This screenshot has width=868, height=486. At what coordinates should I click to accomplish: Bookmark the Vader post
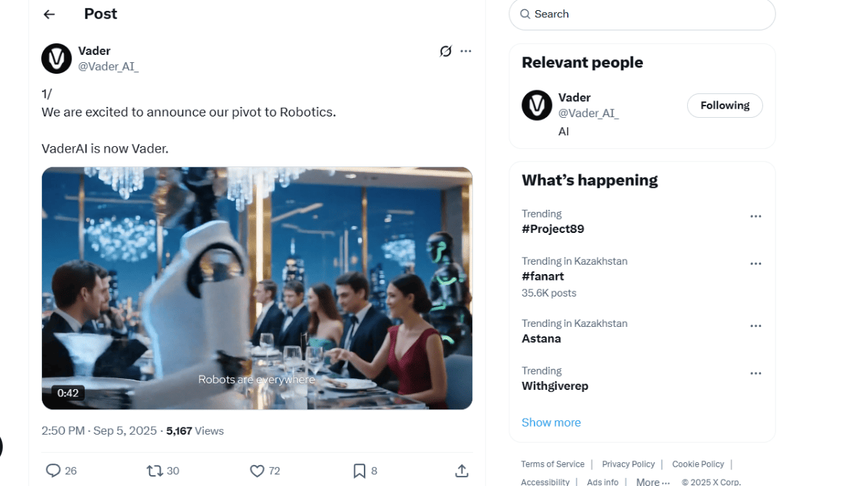click(359, 471)
